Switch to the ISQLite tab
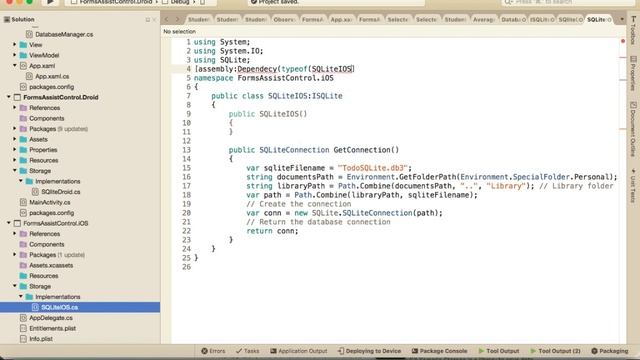The image size is (640, 360). (x=542, y=20)
